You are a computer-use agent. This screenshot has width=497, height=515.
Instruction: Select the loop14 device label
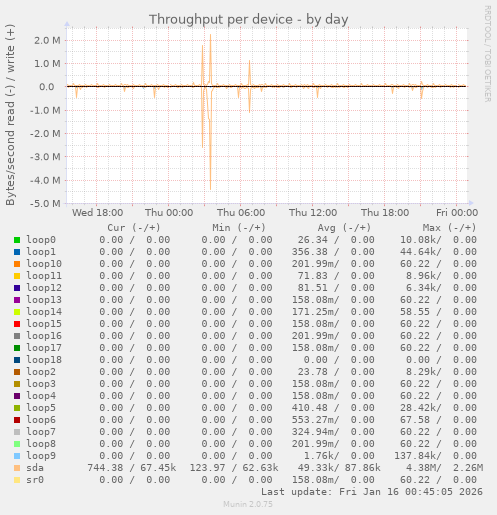44,312
